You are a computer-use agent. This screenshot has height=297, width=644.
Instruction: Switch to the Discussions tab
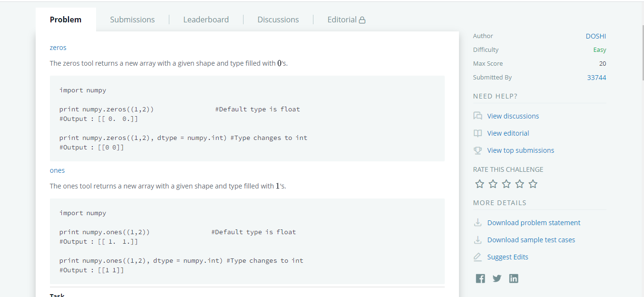tap(278, 19)
